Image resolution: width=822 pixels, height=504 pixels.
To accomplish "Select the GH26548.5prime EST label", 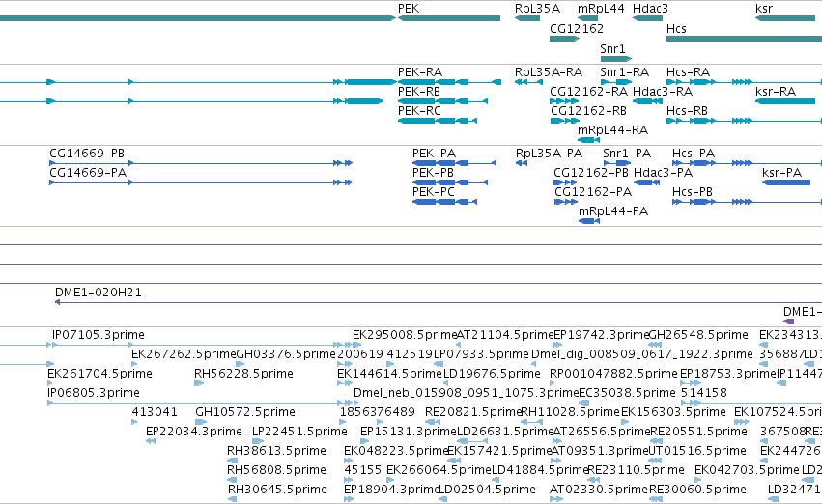I will point(698,335).
